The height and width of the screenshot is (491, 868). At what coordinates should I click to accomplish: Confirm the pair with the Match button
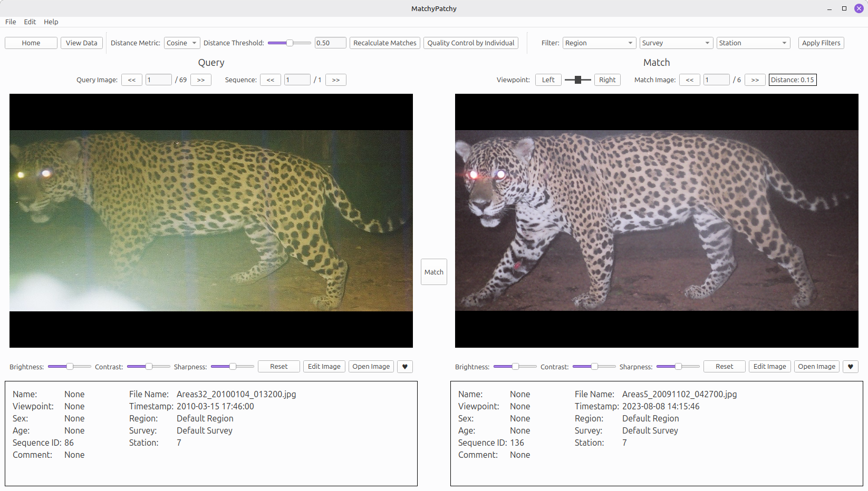[434, 272]
